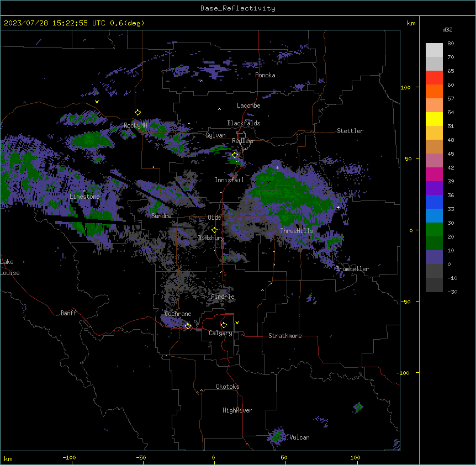This screenshot has height=465, width=476.
Task: Click the 100 km mark on right axis
Action: [x=405, y=87]
